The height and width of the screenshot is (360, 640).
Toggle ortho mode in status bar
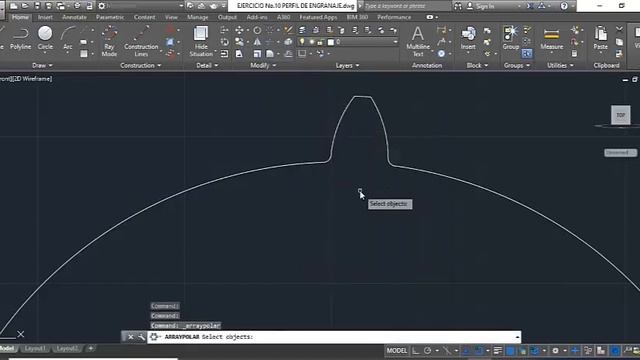pyautogui.click(x=416, y=351)
